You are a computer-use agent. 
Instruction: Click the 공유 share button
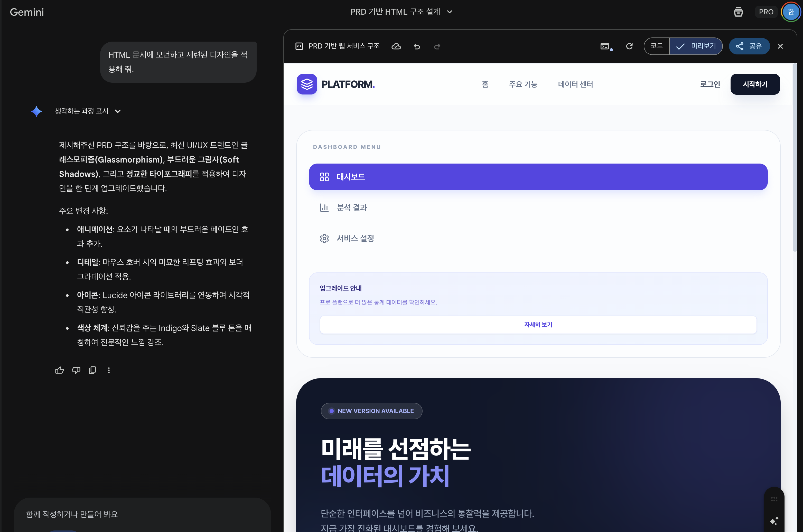(x=749, y=46)
